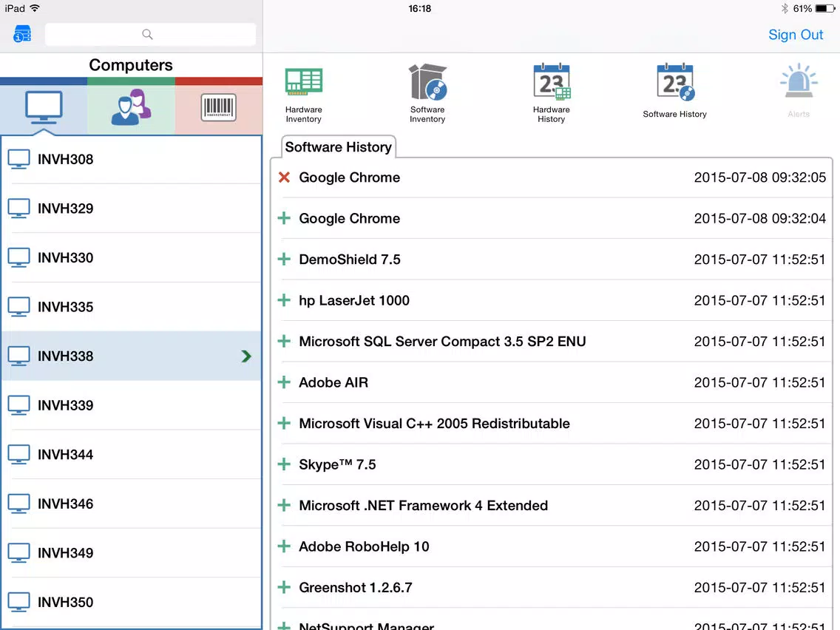840x630 pixels.
Task: Click the red X beside Google Chrome
Action: [285, 177]
